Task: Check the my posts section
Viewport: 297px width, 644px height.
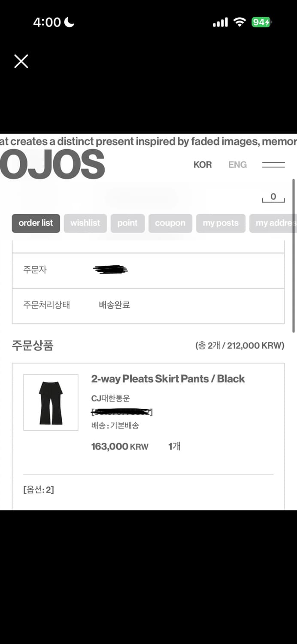Action: (x=221, y=223)
